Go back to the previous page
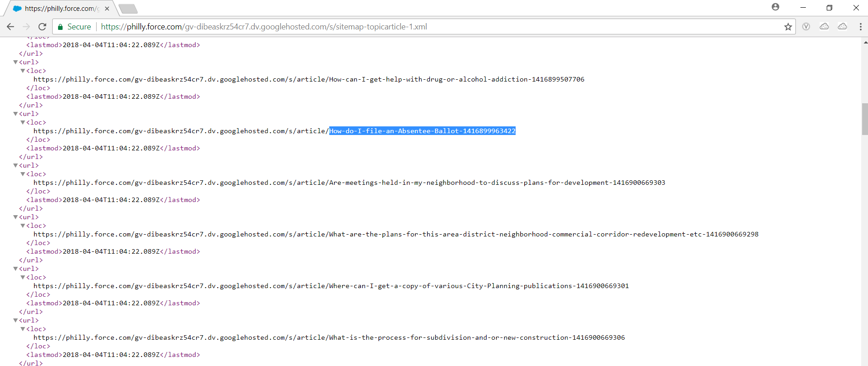Image resolution: width=868 pixels, height=366 pixels. tap(10, 27)
